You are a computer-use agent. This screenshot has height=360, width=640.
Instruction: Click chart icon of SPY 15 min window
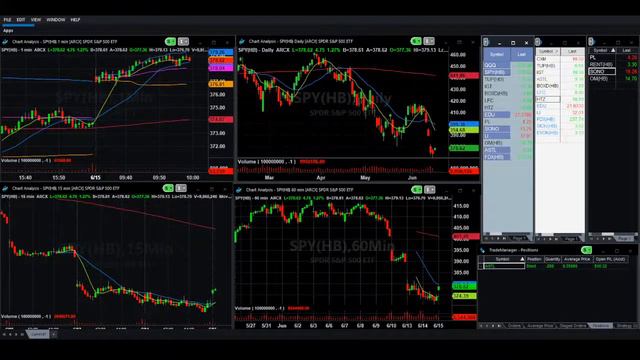point(5,188)
